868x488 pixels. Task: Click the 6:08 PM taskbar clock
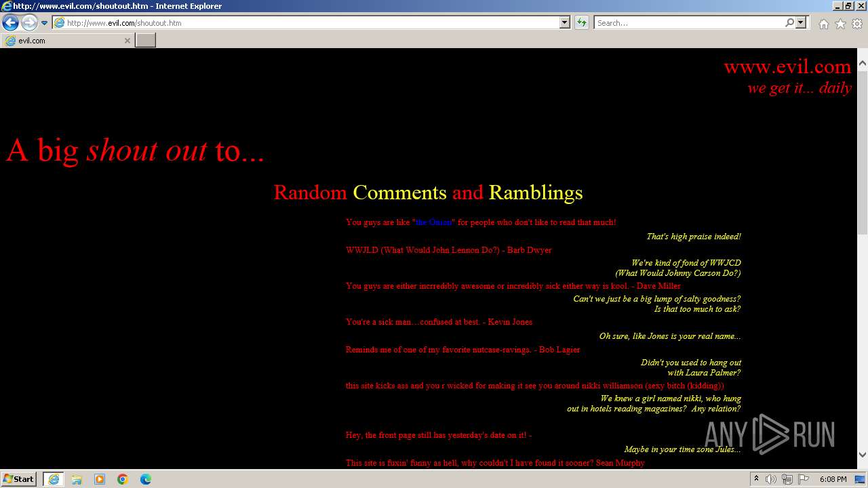click(x=833, y=479)
